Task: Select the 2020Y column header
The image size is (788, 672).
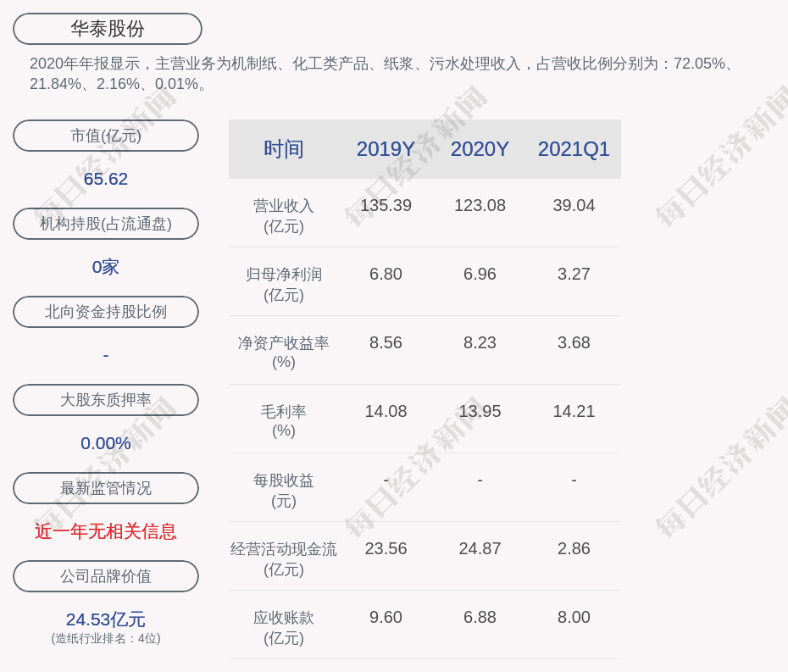Action: 480,149
